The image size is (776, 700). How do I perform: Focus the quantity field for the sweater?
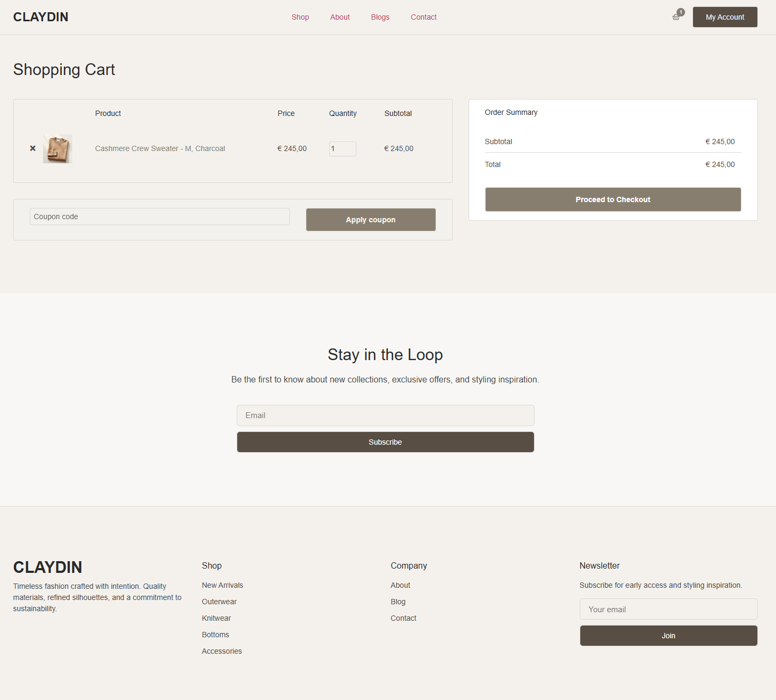343,149
